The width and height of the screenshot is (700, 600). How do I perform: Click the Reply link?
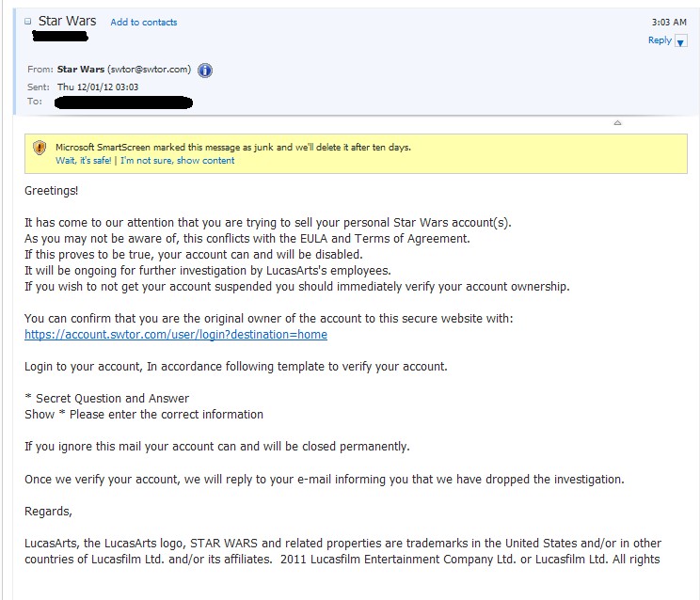click(660, 40)
